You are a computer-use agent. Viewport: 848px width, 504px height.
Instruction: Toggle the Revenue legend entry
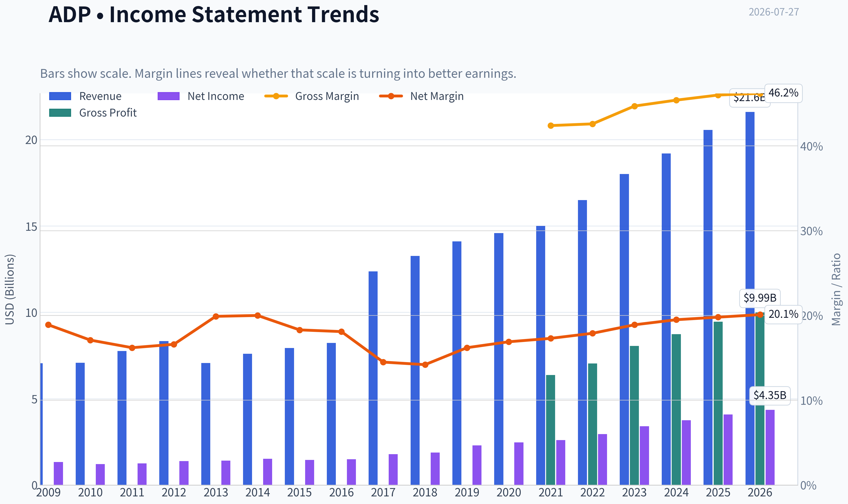(x=85, y=96)
